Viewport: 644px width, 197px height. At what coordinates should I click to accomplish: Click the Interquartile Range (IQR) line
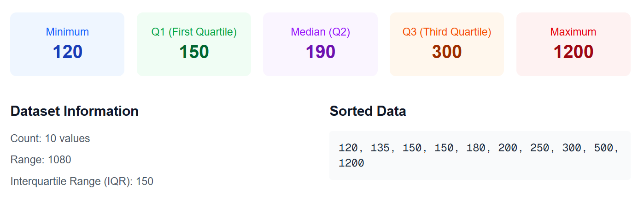[x=82, y=181]
